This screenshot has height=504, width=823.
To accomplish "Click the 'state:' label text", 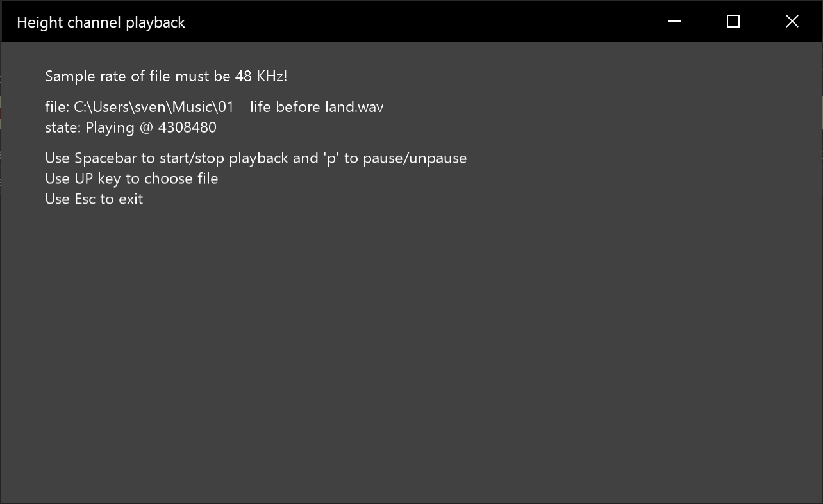I will point(63,127).
